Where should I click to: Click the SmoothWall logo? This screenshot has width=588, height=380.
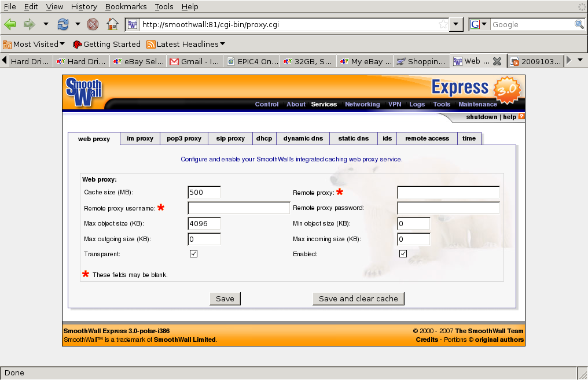(83, 92)
